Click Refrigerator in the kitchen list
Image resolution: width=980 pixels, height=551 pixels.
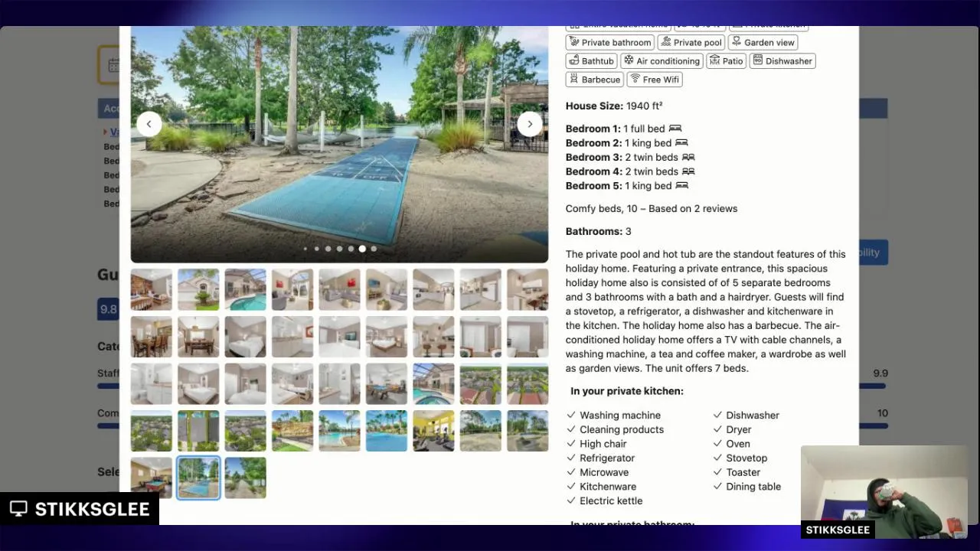click(607, 458)
